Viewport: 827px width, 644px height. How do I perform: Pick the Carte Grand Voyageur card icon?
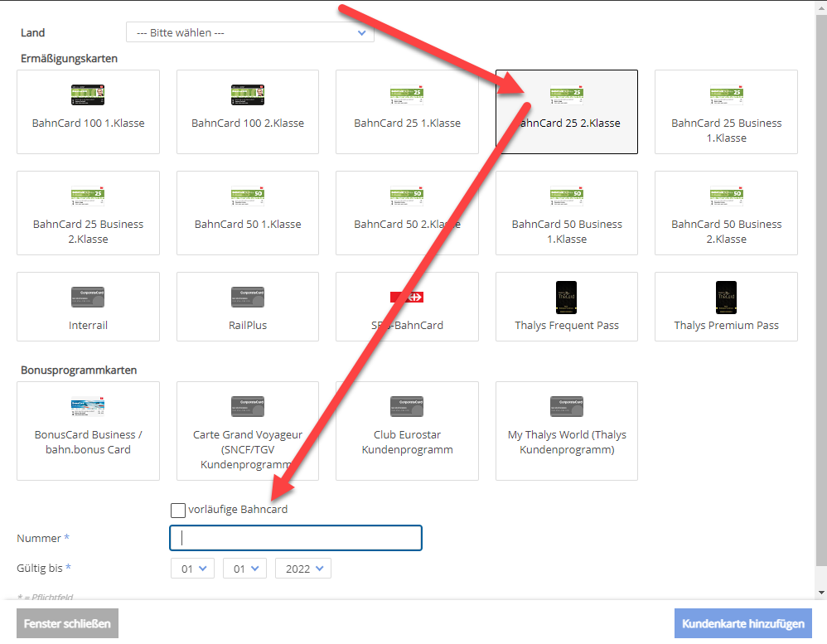(x=248, y=407)
